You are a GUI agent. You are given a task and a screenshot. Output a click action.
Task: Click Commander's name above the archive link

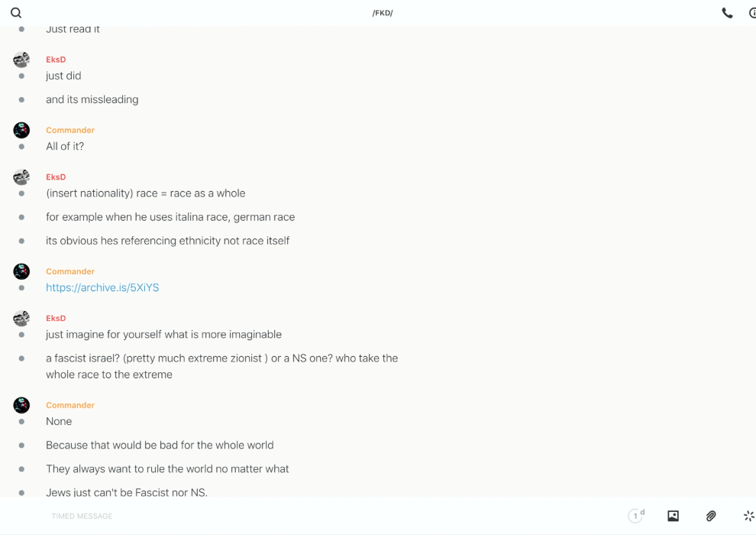click(x=70, y=271)
